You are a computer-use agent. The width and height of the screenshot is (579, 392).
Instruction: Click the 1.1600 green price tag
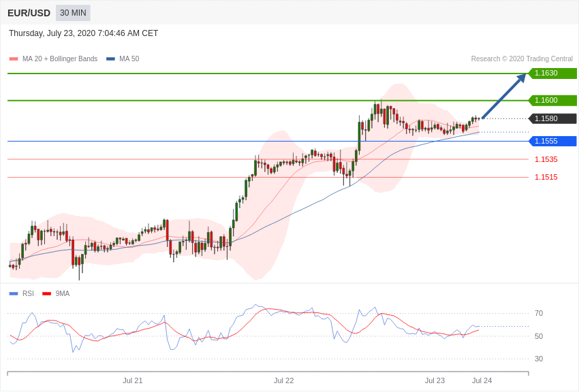[x=552, y=100]
